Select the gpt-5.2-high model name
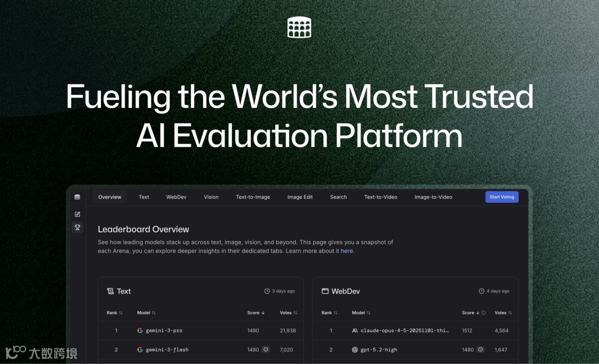The width and height of the screenshot is (599, 364). point(379,350)
